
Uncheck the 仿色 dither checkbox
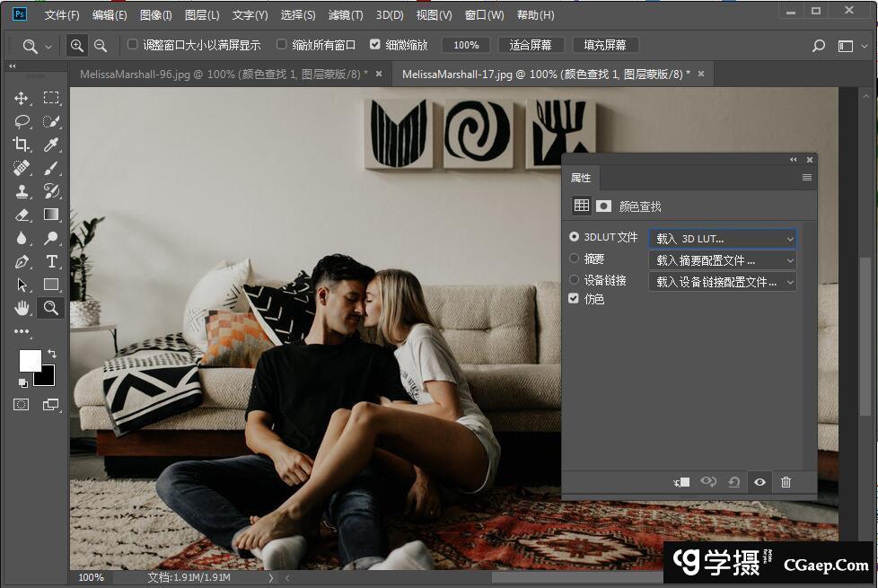[x=575, y=299]
